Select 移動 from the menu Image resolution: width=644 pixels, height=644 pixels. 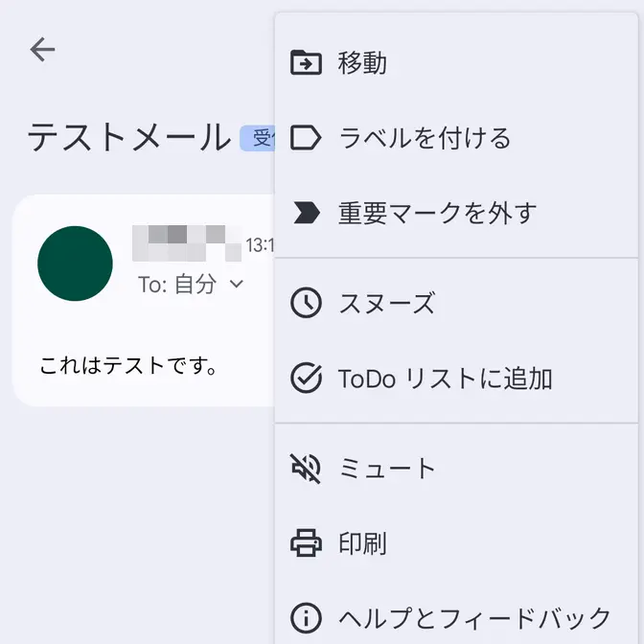tap(362, 63)
